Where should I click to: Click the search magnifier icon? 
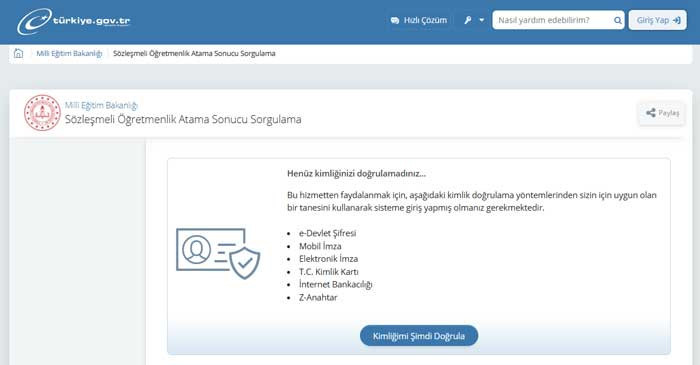coord(618,21)
